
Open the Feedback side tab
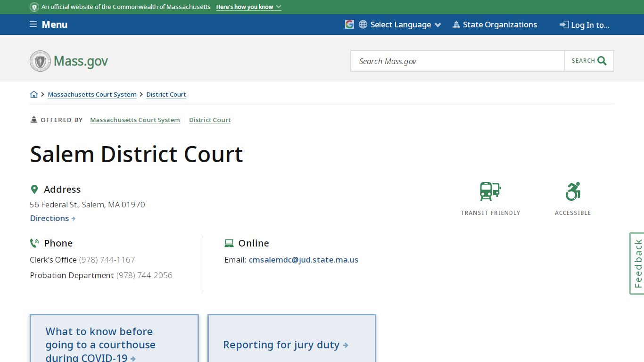(x=637, y=263)
